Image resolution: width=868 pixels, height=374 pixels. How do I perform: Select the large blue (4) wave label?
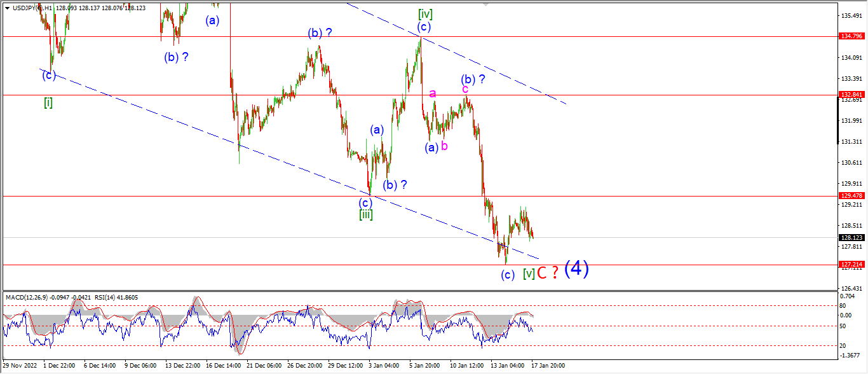tap(576, 269)
